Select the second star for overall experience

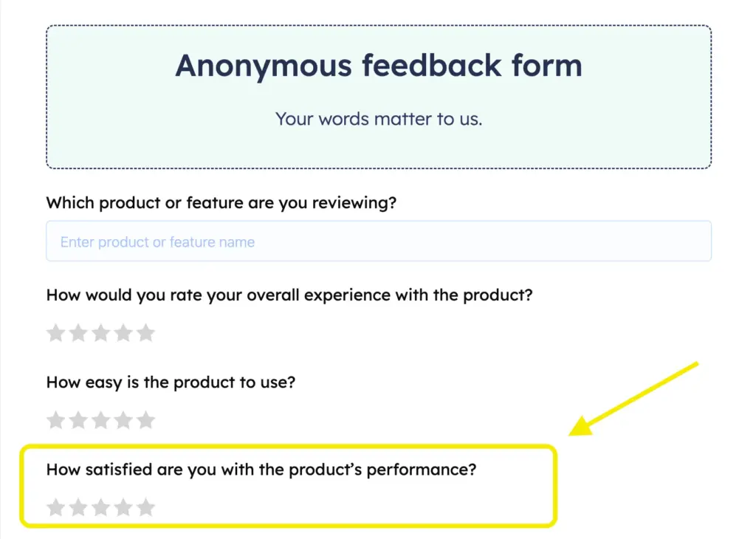click(78, 333)
